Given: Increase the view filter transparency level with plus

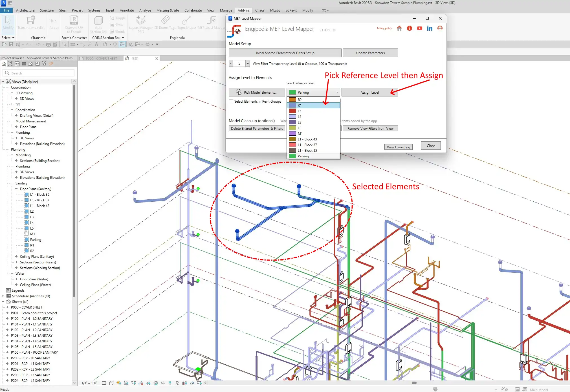Looking at the screenshot, I should point(248,64).
